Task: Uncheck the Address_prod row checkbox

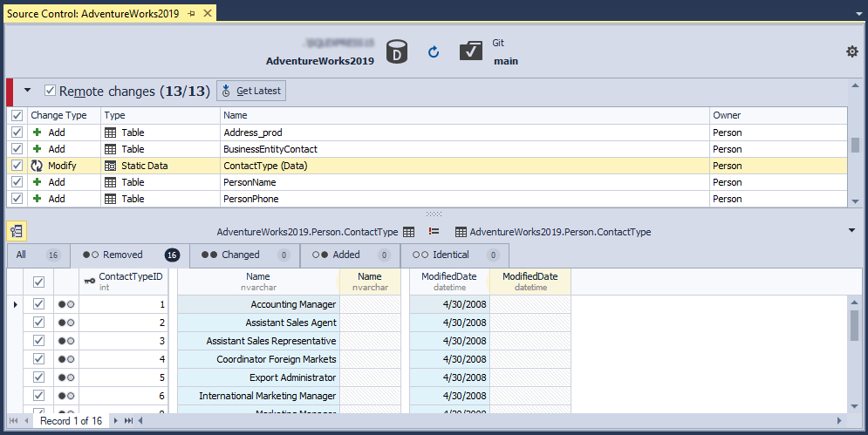Action: 17,133
